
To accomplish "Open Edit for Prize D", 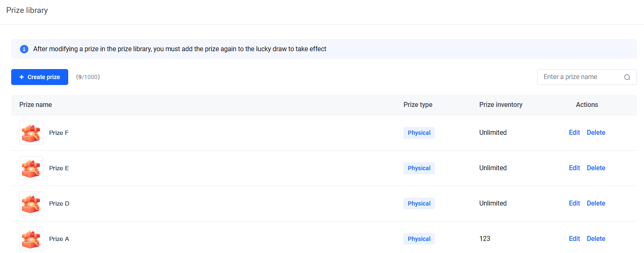I will tap(574, 203).
